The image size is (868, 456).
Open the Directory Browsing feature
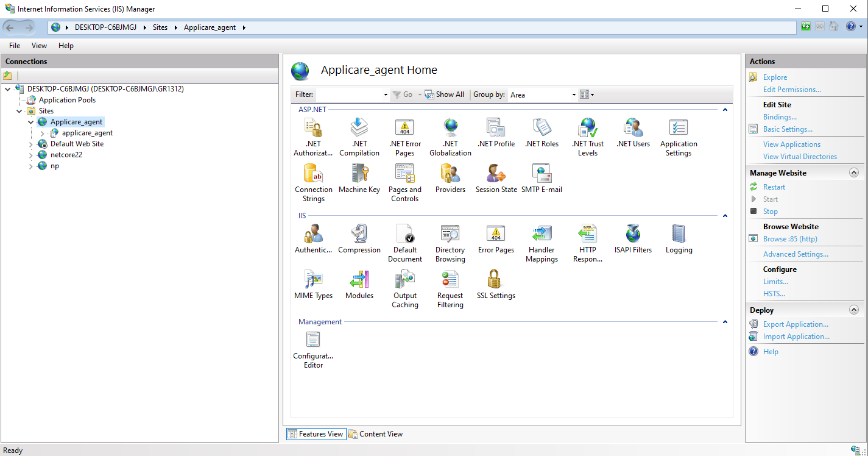[x=450, y=235]
